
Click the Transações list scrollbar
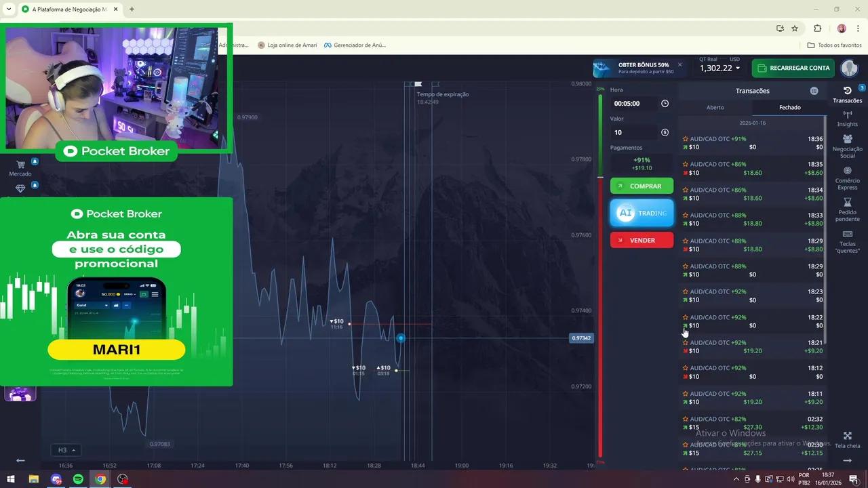(x=825, y=230)
